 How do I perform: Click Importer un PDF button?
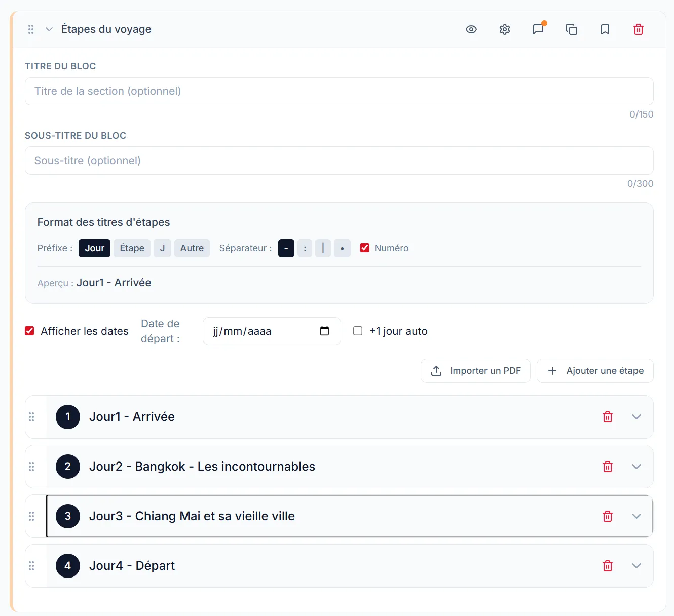pos(475,371)
